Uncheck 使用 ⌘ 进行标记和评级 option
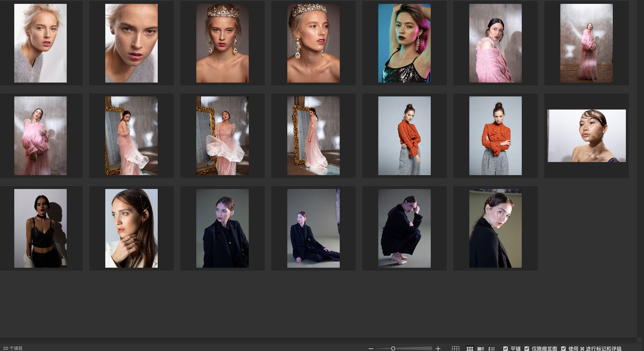Image resolution: width=644 pixels, height=351 pixels. pos(563,348)
